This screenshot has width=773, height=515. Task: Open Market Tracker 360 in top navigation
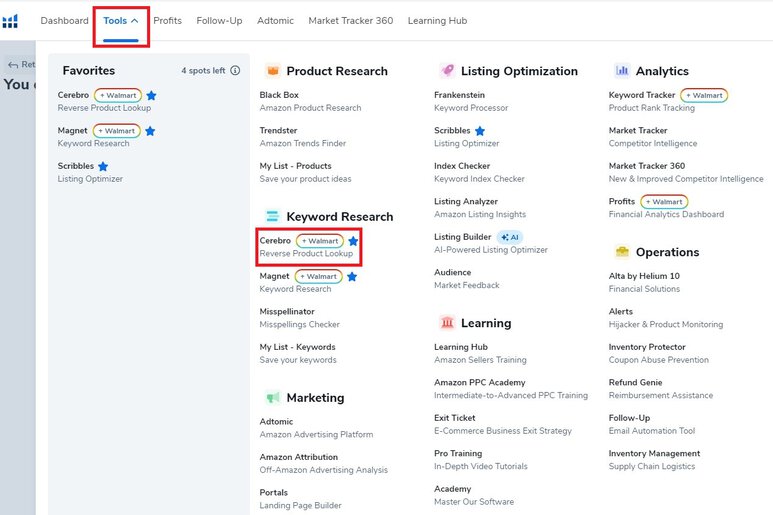pos(351,21)
